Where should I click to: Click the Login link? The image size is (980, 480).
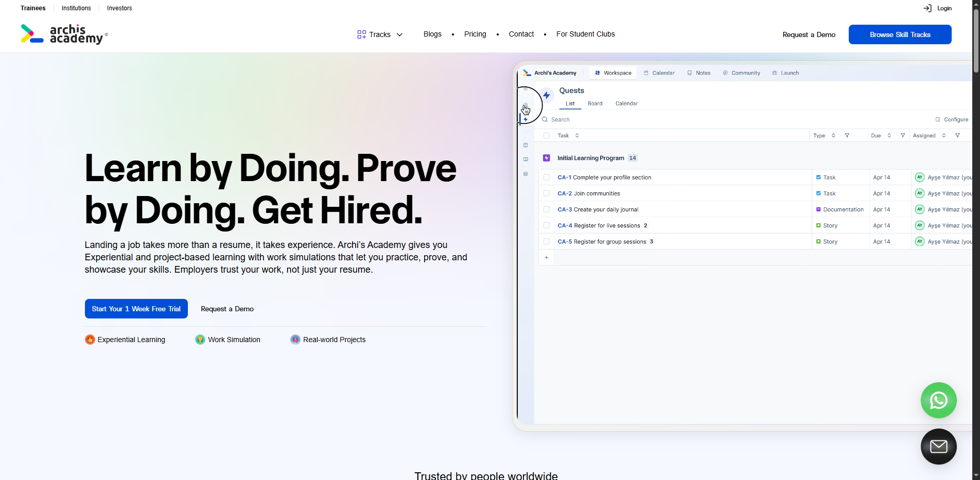[937, 8]
